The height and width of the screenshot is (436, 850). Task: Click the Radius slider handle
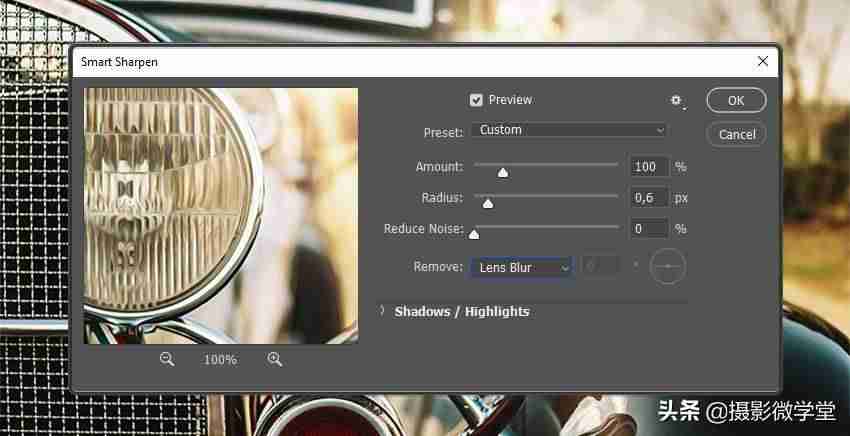point(488,203)
